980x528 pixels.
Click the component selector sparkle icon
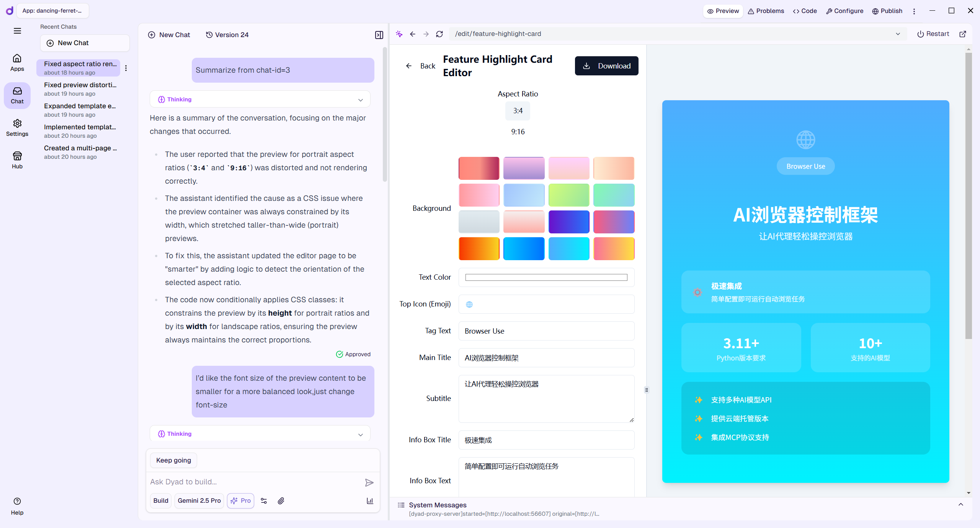click(x=399, y=34)
